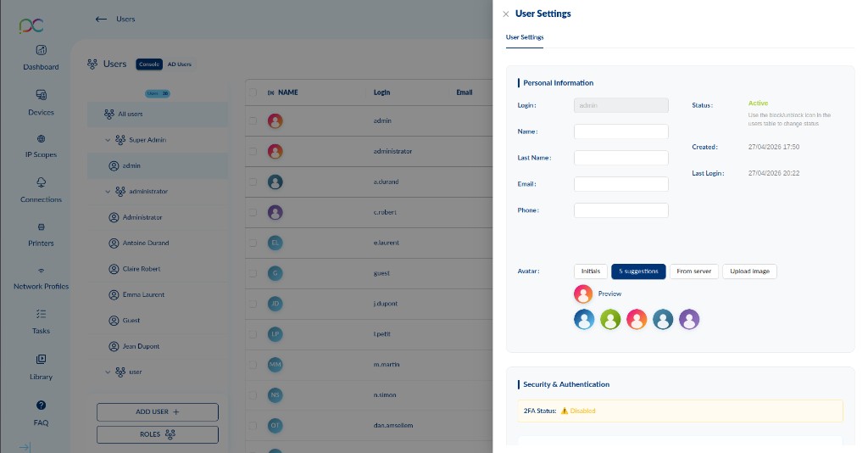The width and height of the screenshot is (868, 453).
Task: Click the avatar Preview image
Action: (x=583, y=294)
